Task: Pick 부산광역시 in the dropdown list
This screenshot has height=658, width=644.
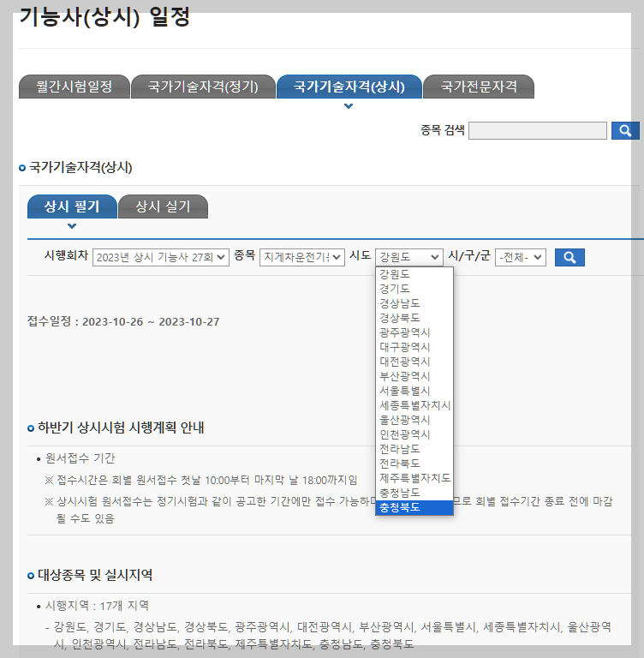Action: tap(414, 376)
